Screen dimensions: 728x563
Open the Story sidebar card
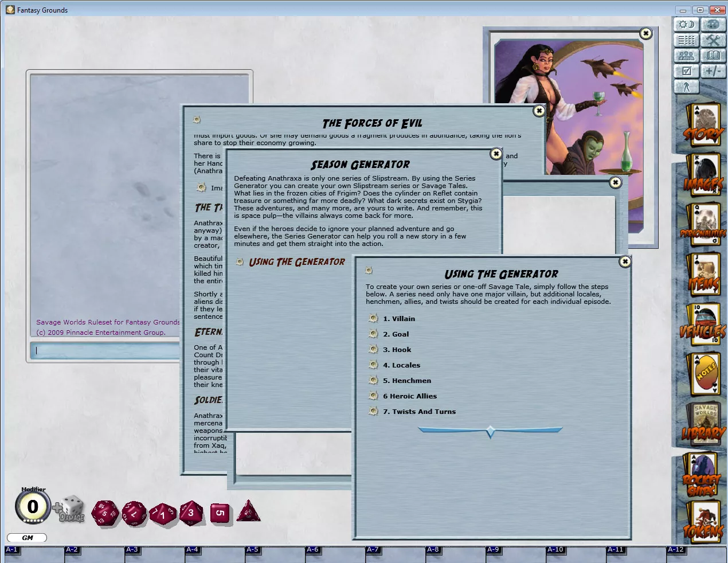(703, 125)
